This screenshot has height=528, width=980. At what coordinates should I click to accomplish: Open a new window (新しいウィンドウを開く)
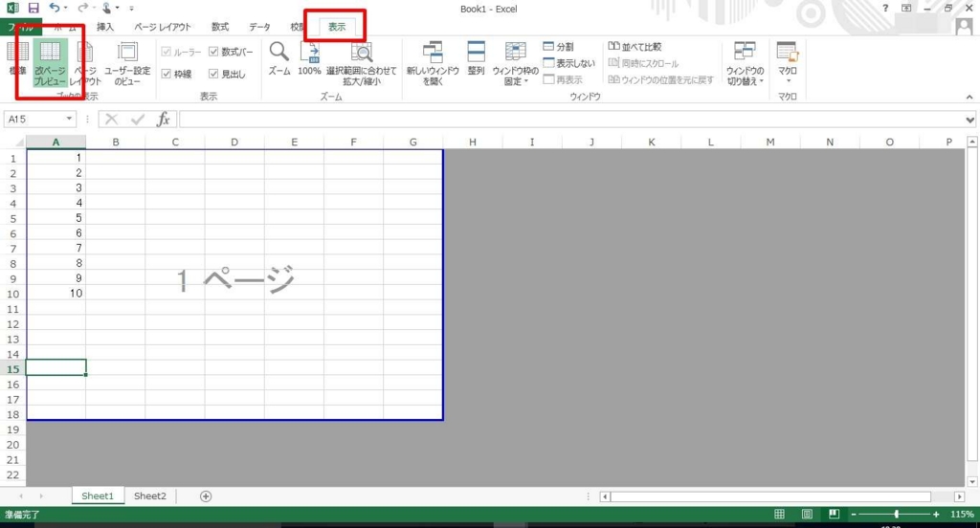[433, 62]
